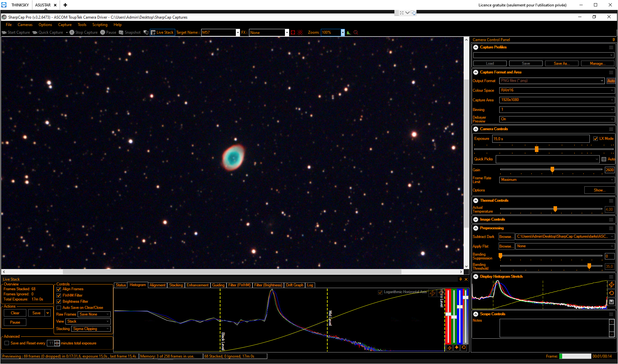This screenshot has height=364, width=618.
Task: Toggle the Live Stack toolbar button
Action: [162, 32]
